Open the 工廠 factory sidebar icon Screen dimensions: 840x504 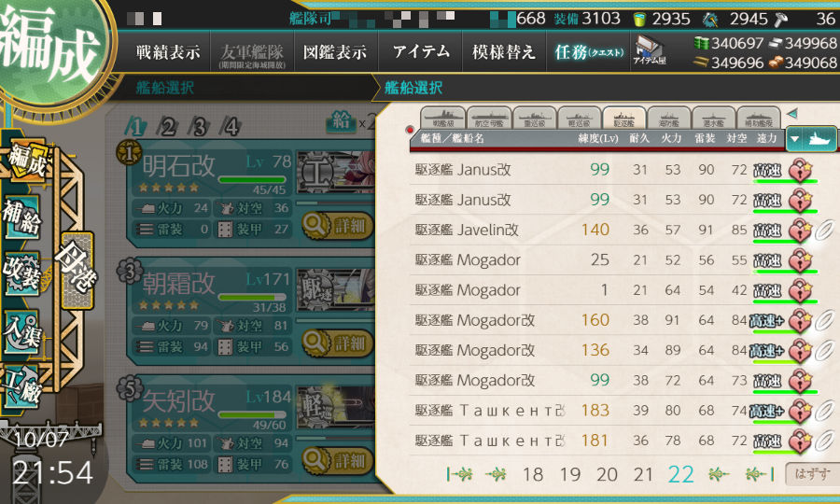coord(22,386)
